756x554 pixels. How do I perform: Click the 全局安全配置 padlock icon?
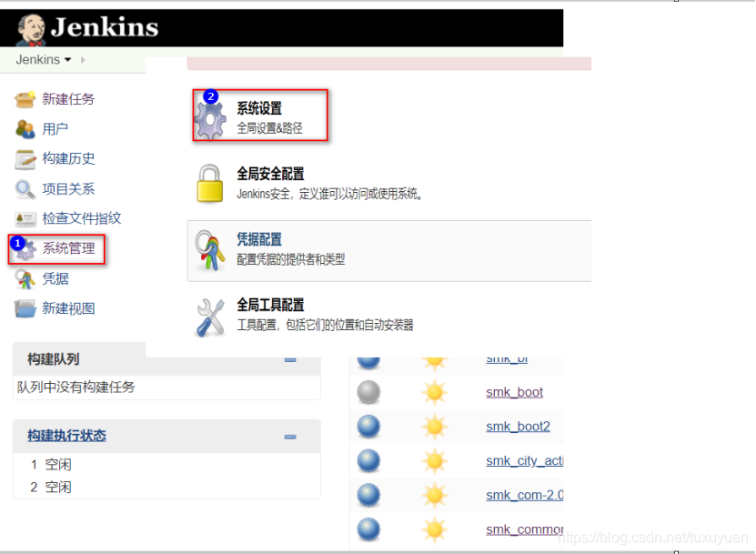click(x=210, y=184)
